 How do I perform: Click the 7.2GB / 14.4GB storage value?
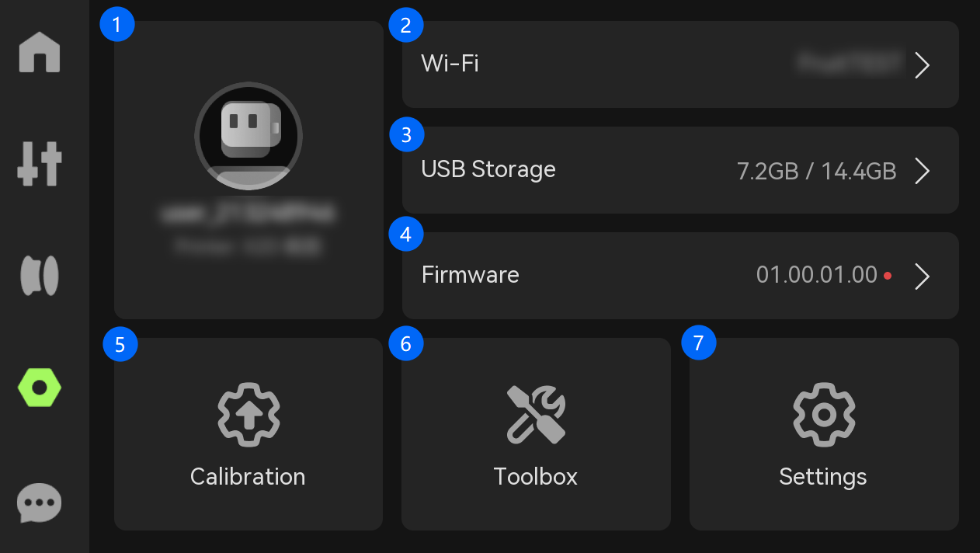[x=817, y=171]
